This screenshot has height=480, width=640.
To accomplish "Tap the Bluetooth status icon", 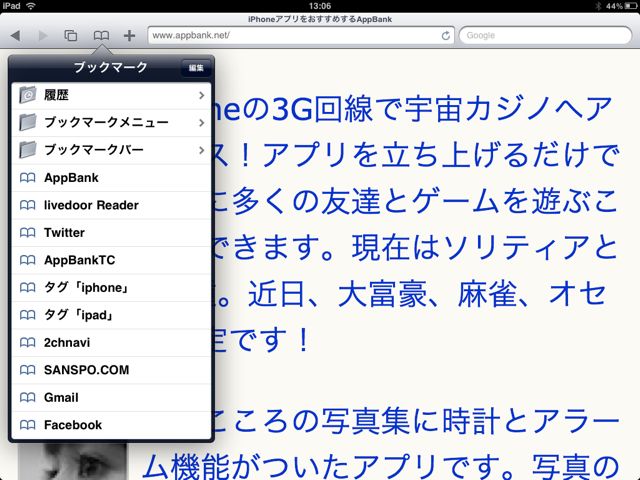I will click(x=598, y=6).
